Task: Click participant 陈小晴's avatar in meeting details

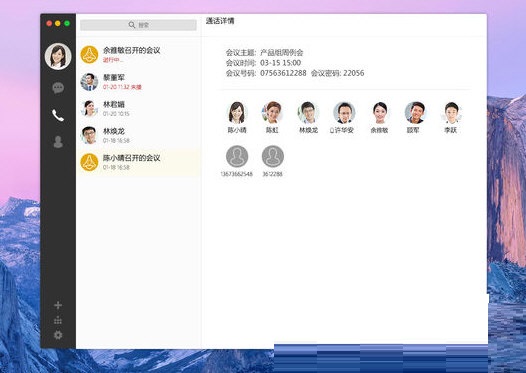Action: pyautogui.click(x=237, y=113)
